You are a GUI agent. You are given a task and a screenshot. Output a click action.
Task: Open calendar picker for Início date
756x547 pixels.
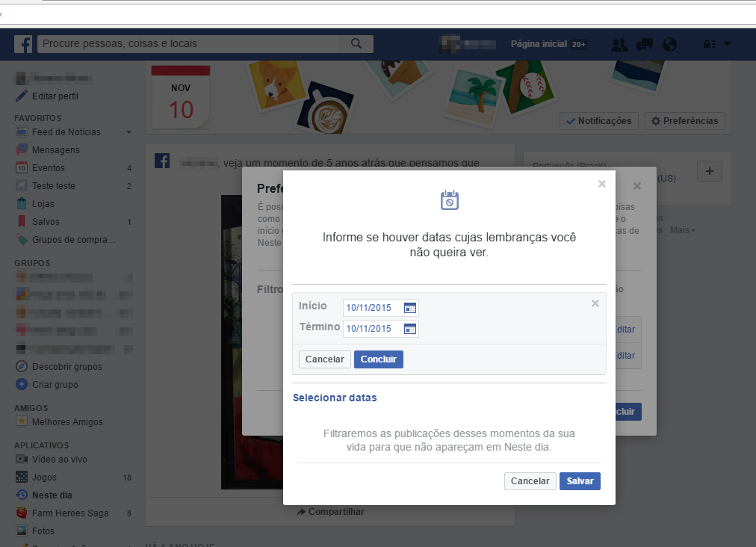(x=409, y=308)
